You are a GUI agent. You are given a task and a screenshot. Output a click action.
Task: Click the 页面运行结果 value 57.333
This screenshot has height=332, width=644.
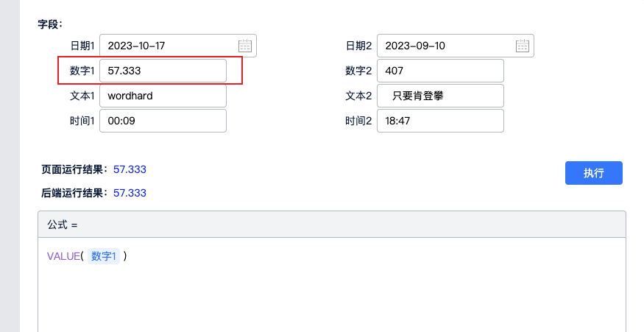(130, 169)
